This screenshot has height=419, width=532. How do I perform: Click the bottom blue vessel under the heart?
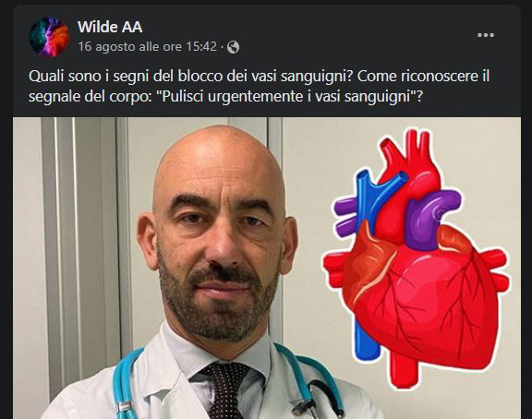click(x=367, y=337)
